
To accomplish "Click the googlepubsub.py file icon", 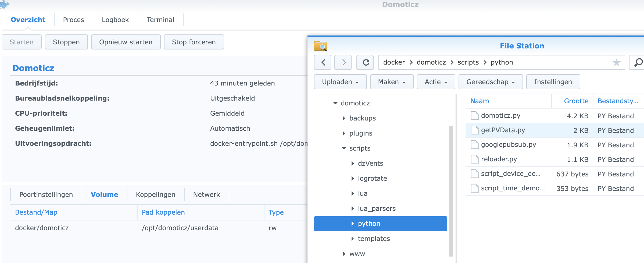I will (x=475, y=145).
